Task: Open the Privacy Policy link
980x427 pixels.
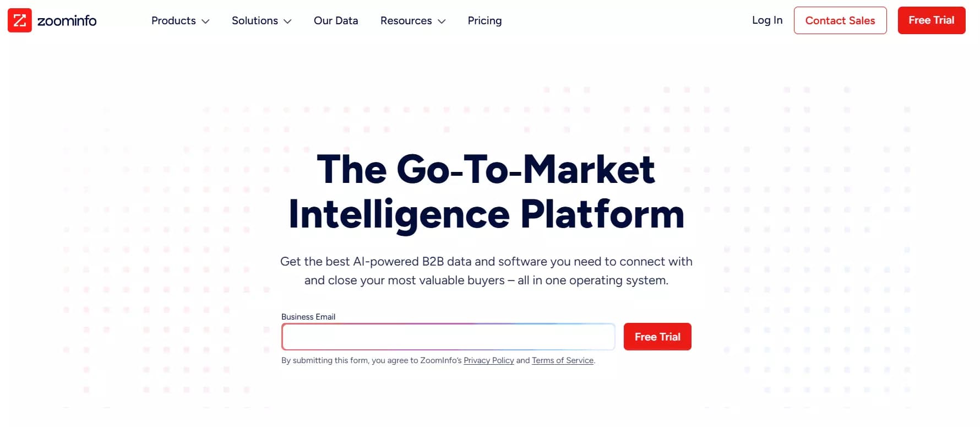Action: [488, 360]
